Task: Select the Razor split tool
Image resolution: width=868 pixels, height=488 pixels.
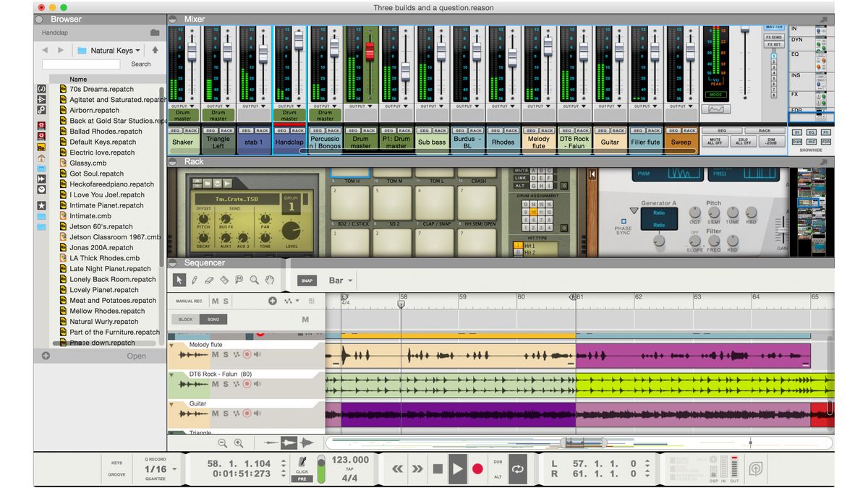Action: [225, 280]
